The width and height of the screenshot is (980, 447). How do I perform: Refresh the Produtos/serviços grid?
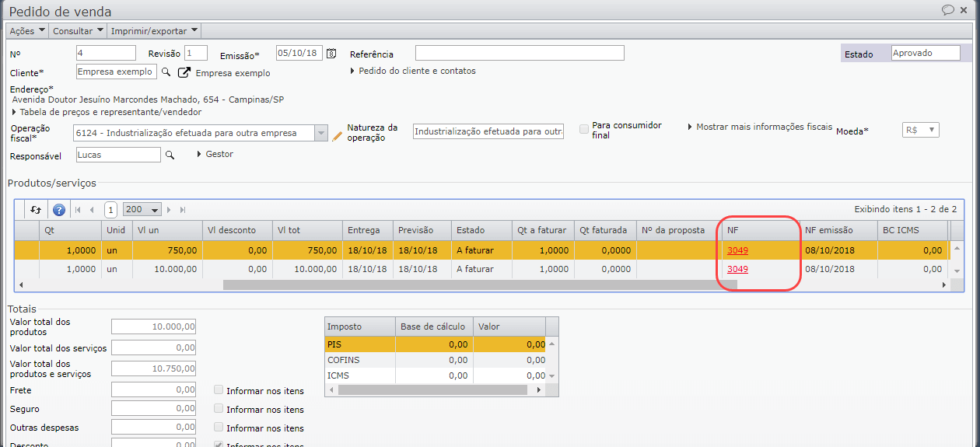pyautogui.click(x=36, y=209)
